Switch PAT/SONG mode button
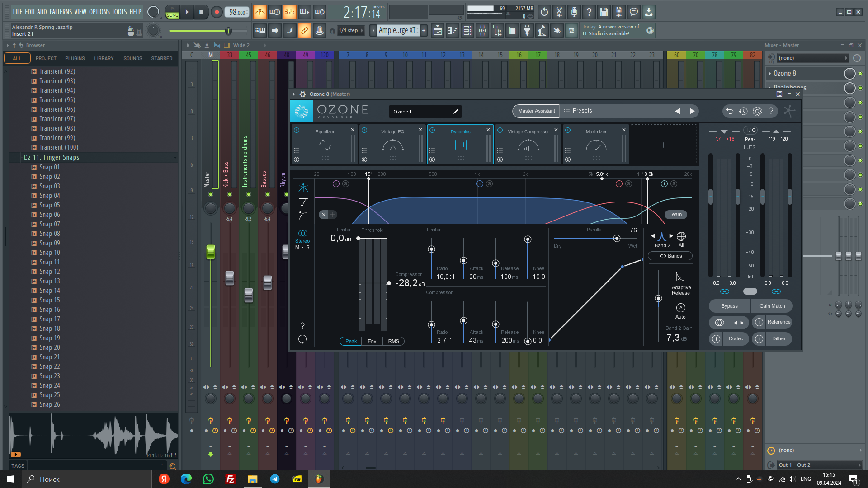The image size is (868, 488). pos(173,12)
